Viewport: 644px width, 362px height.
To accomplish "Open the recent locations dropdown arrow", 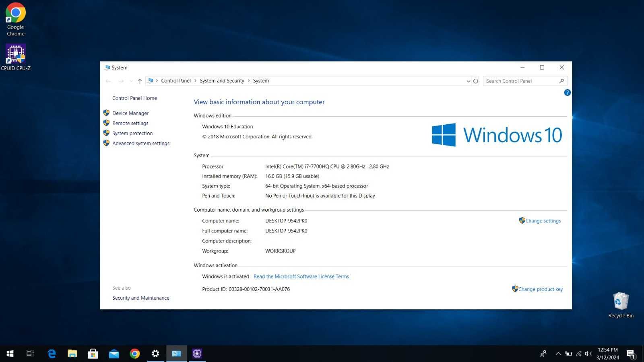I will click(x=131, y=81).
